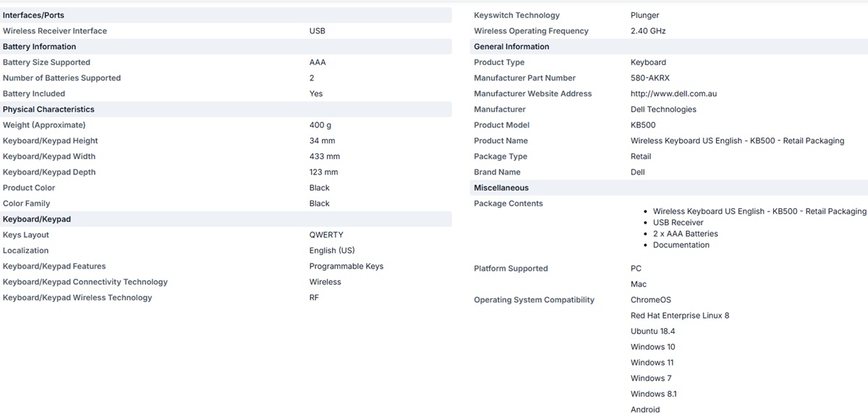The image size is (868, 414).
Task: Click the Package Type label
Action: point(501,156)
